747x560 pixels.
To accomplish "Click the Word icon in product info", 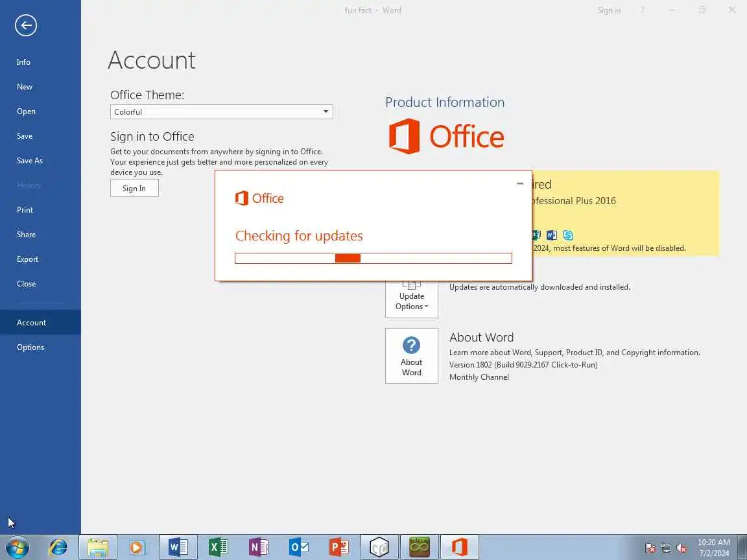I will coord(552,235).
